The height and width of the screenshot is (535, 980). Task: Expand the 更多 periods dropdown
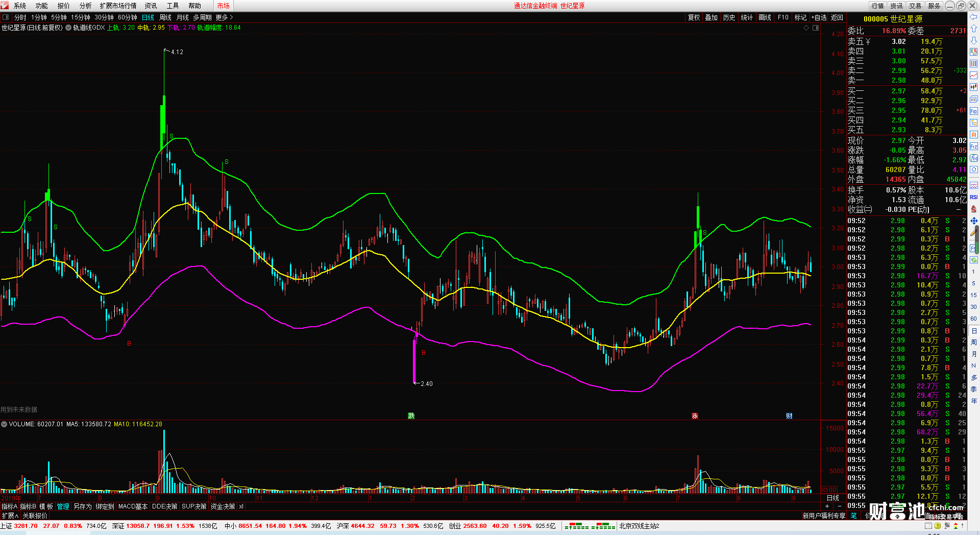[225, 17]
